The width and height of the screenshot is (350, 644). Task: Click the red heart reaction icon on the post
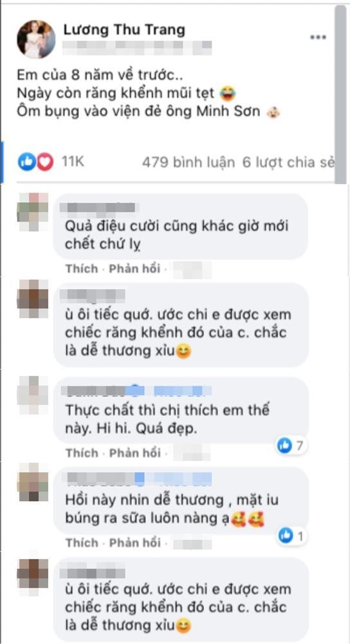[x=45, y=163]
